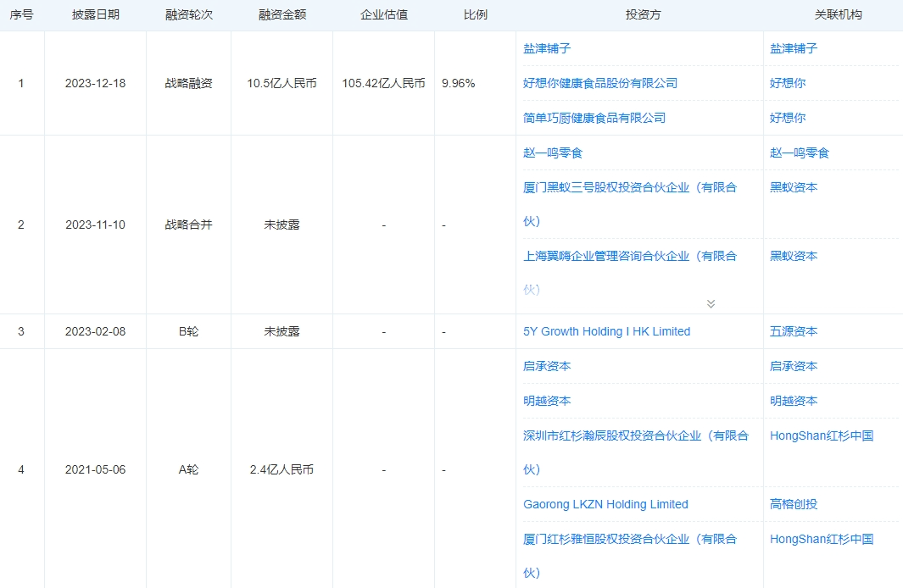Open investor link 启承资本 in 投资方 column

pyautogui.click(x=547, y=366)
